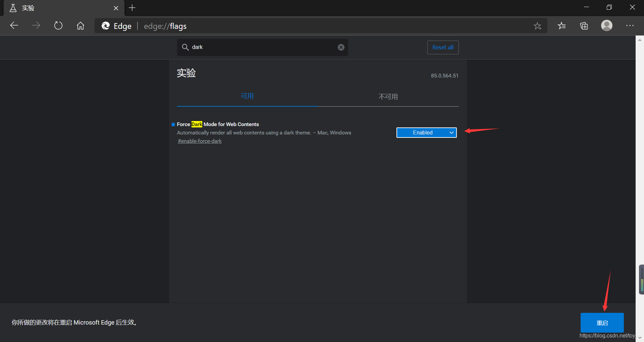Click the forward navigation arrow
The image size is (644, 342).
(36, 25)
